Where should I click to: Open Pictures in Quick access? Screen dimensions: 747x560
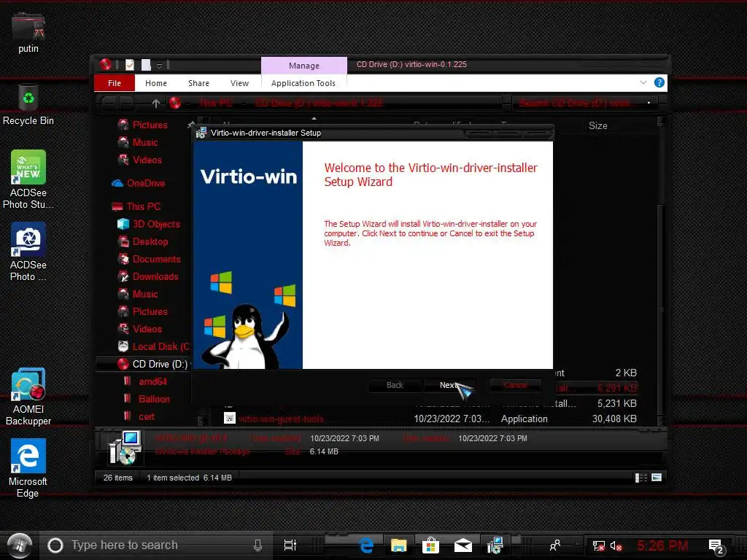tap(150, 125)
